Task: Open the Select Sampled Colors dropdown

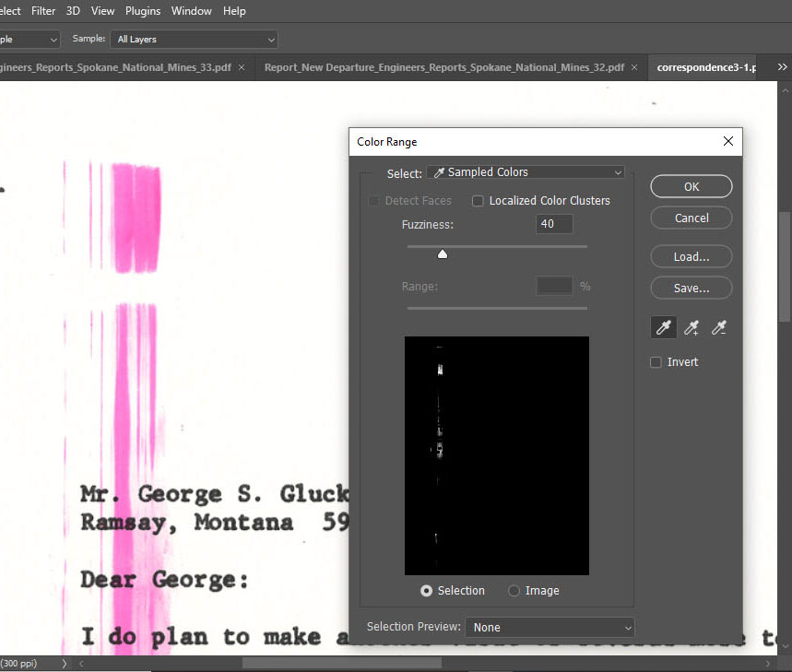Action: click(525, 172)
